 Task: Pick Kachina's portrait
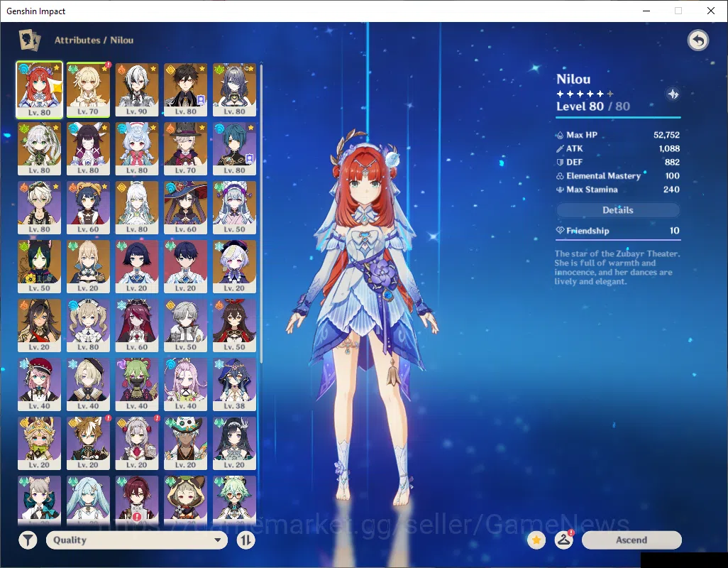point(40,444)
